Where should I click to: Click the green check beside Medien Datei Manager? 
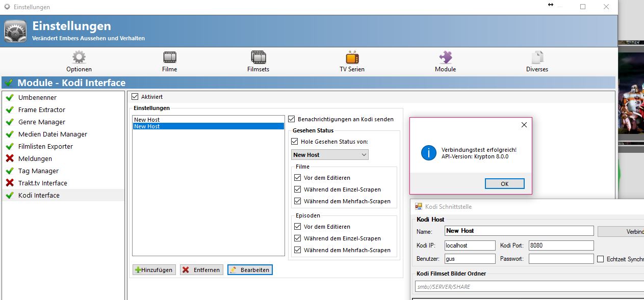point(10,134)
